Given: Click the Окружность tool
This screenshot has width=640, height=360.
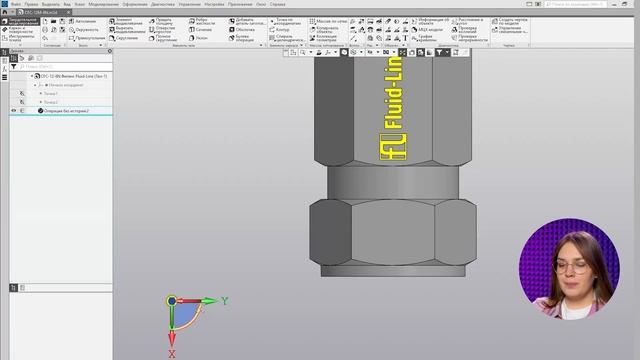Looking at the screenshot, I should point(84,30).
